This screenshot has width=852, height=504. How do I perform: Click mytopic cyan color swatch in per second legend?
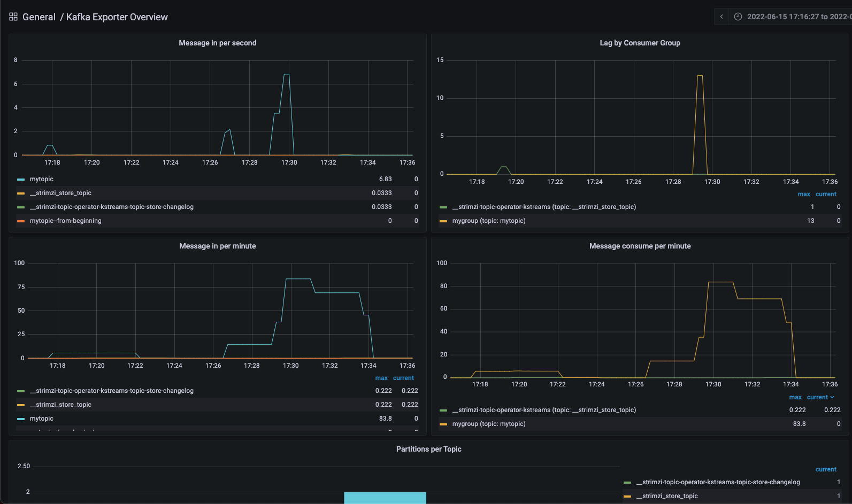coord(21,180)
